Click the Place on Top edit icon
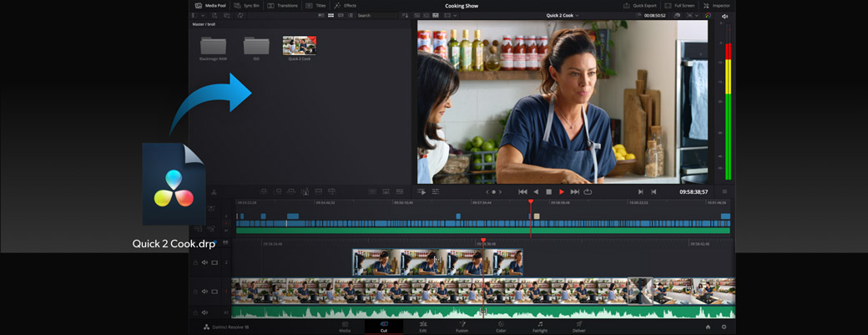 point(318,191)
